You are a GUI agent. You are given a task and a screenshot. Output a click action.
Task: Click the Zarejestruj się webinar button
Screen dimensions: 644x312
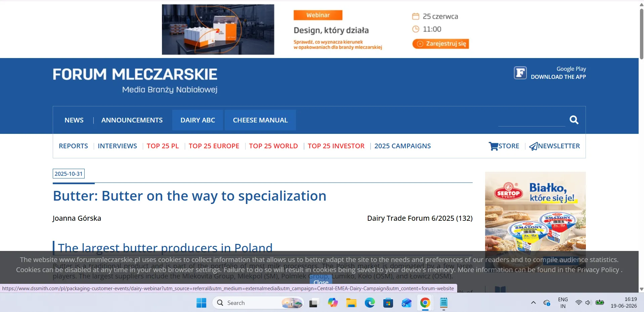tap(441, 44)
